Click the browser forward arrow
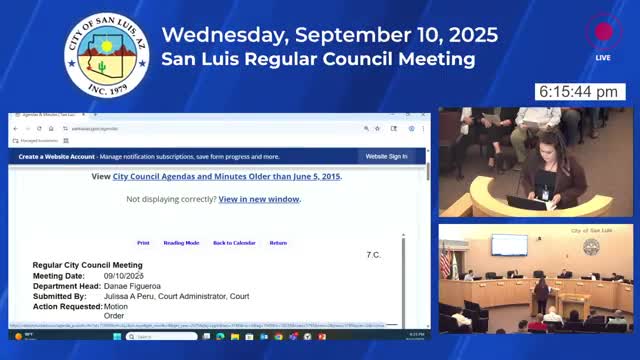640x360 pixels. click(x=27, y=129)
